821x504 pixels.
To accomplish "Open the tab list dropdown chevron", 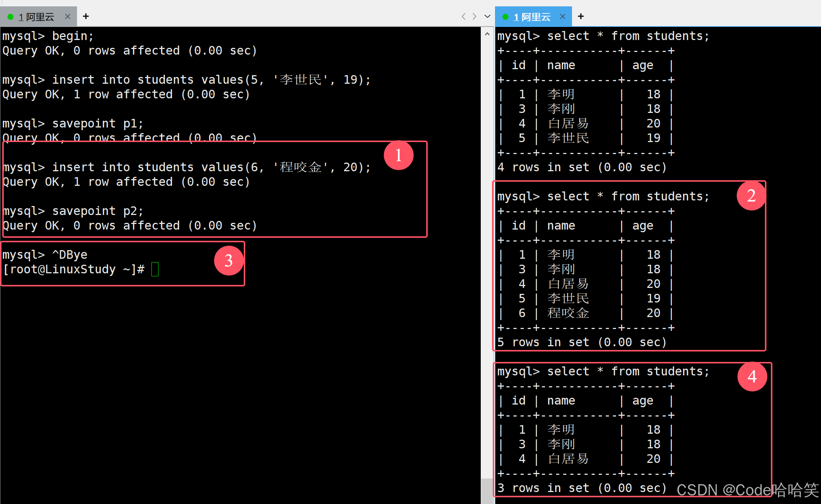I will point(487,16).
